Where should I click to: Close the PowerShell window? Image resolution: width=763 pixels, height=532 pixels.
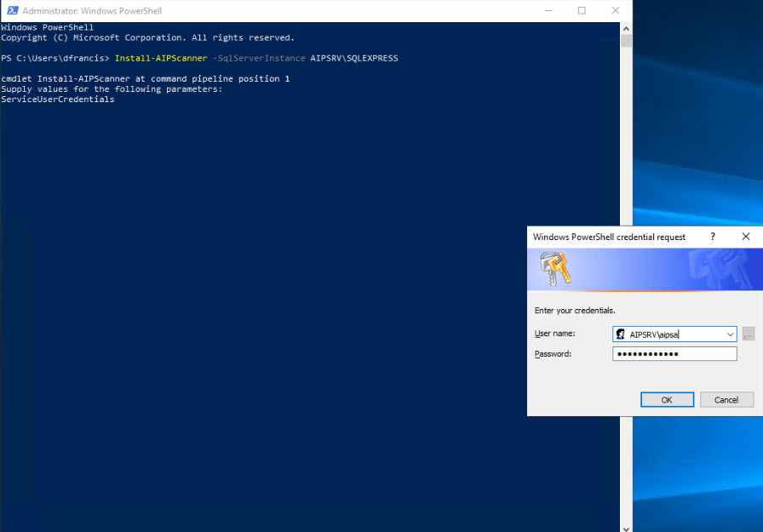coord(616,10)
